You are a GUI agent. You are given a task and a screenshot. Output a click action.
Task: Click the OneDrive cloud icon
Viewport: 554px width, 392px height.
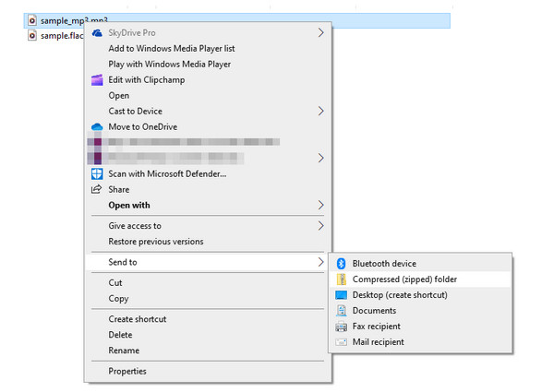(97, 126)
